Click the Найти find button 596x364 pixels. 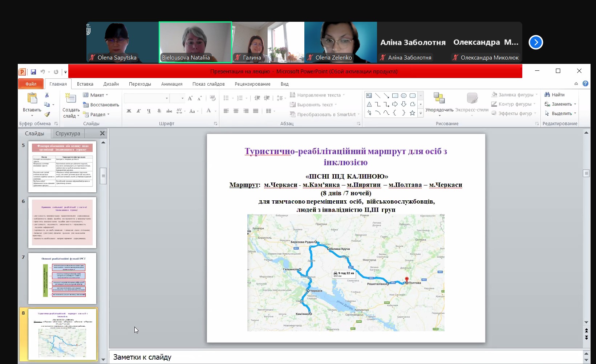[555, 95]
